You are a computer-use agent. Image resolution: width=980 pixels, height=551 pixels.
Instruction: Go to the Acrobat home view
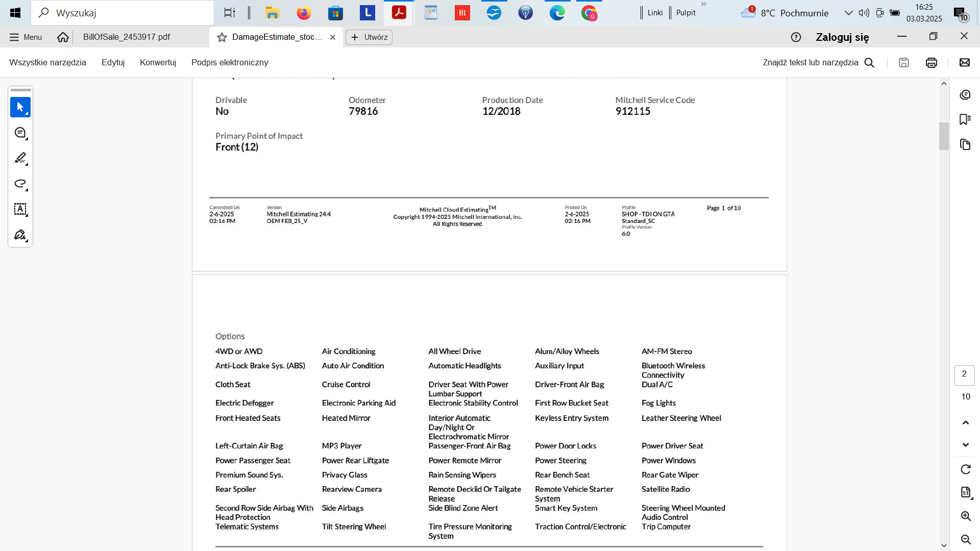tap(63, 37)
